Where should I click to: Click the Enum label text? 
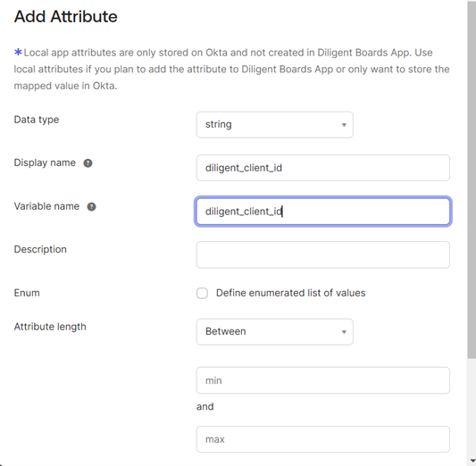(x=27, y=293)
